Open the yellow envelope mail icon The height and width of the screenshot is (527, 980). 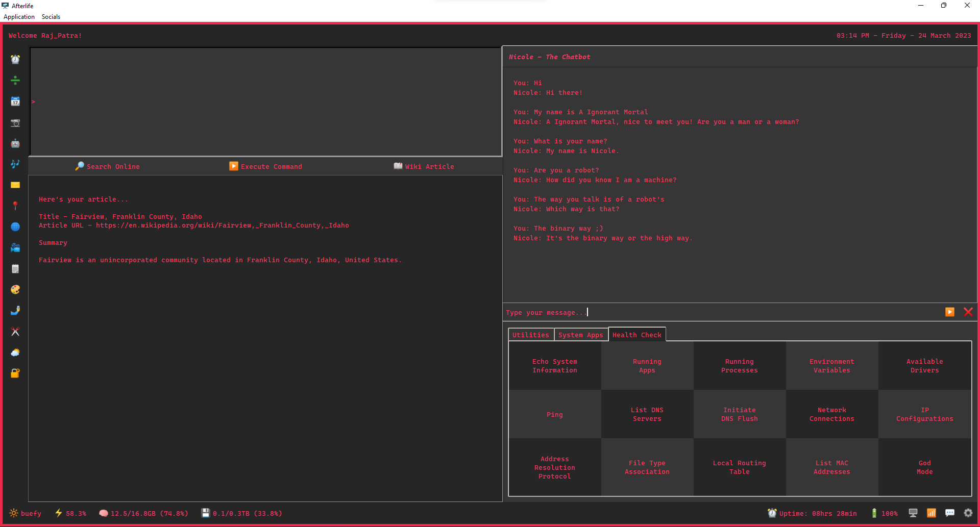15,185
